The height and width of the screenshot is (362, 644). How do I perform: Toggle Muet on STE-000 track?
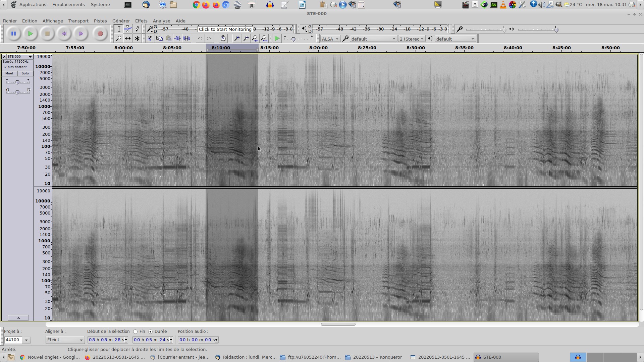coord(9,73)
